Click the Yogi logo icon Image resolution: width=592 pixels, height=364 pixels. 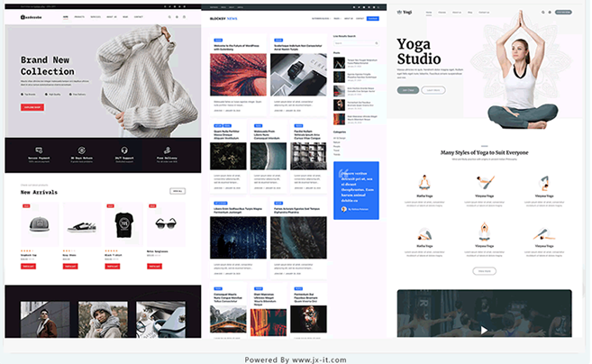(400, 13)
